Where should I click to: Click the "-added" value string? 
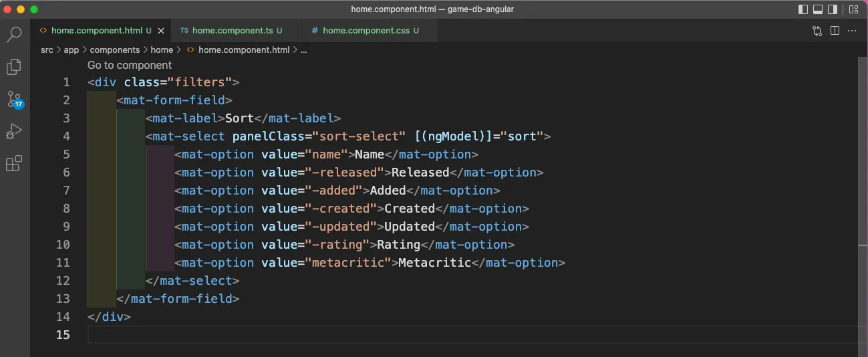(x=333, y=191)
